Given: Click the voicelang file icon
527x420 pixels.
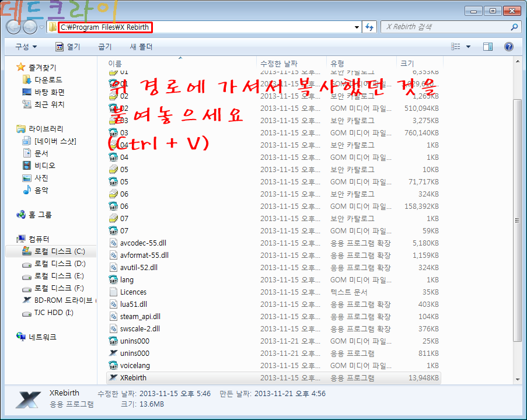Looking at the screenshot, I should 114,365.
